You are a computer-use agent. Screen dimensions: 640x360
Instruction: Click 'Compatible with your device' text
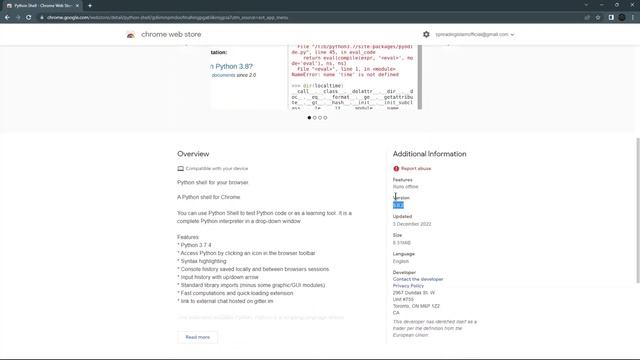[x=217, y=169]
